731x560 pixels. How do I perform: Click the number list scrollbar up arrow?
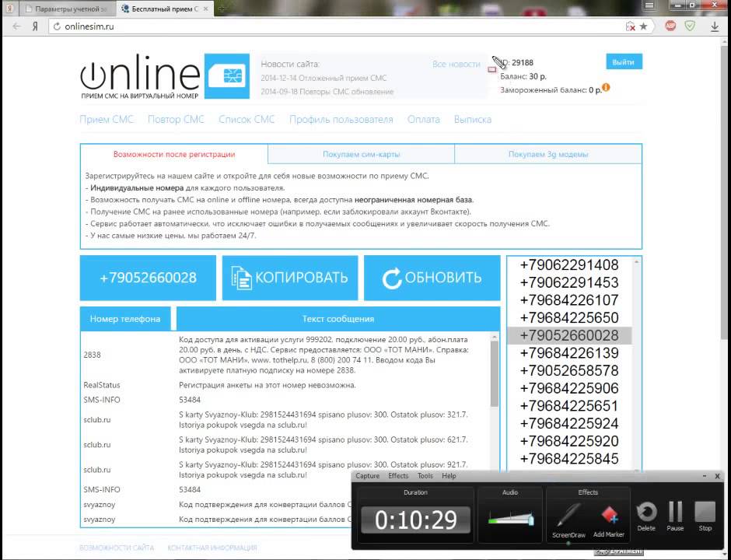coord(636,262)
